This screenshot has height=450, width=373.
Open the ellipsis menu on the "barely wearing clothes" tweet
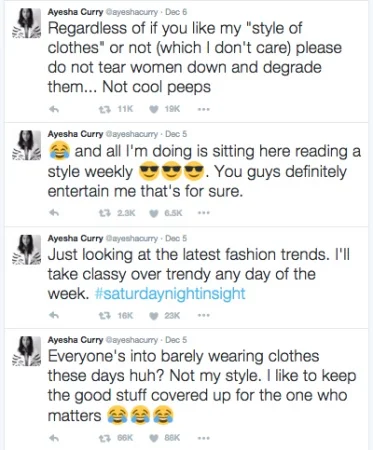click(203, 438)
